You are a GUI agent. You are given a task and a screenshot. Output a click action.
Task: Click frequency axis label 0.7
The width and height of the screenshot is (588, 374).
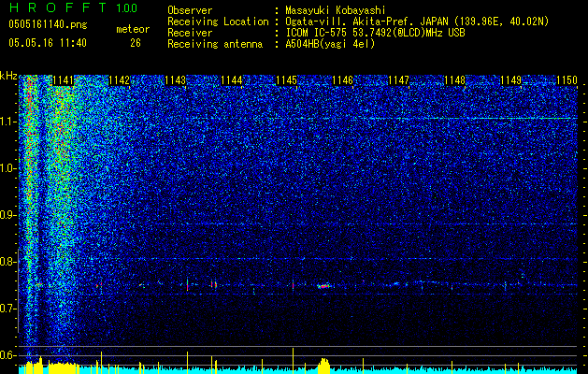(x=7, y=309)
